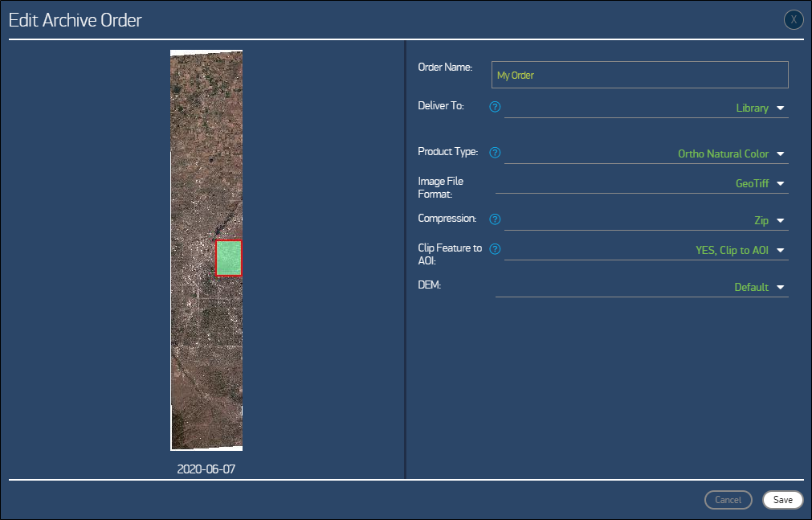812x520 pixels.
Task: Expand the Image File Format dropdown arrow
Action: 781,183
